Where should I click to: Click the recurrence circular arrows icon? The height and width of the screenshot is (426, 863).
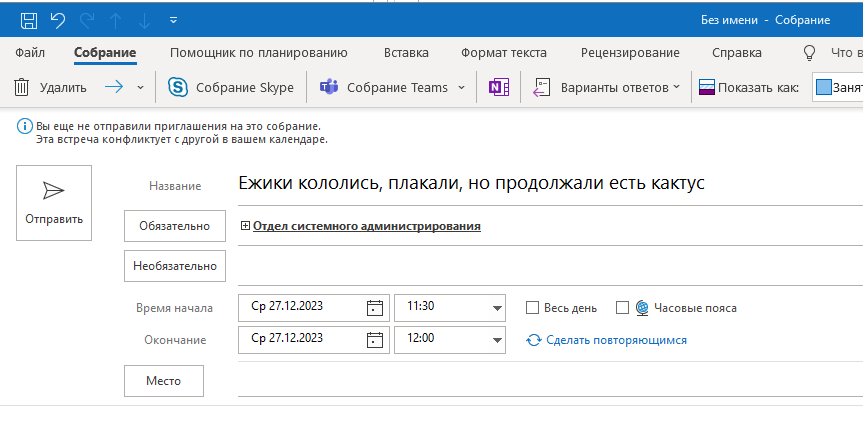[533, 340]
